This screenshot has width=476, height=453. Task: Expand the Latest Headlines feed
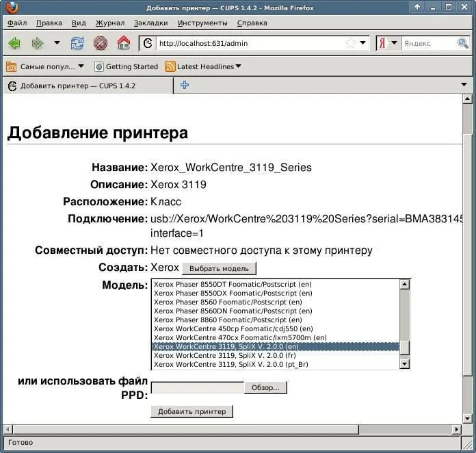click(203, 66)
